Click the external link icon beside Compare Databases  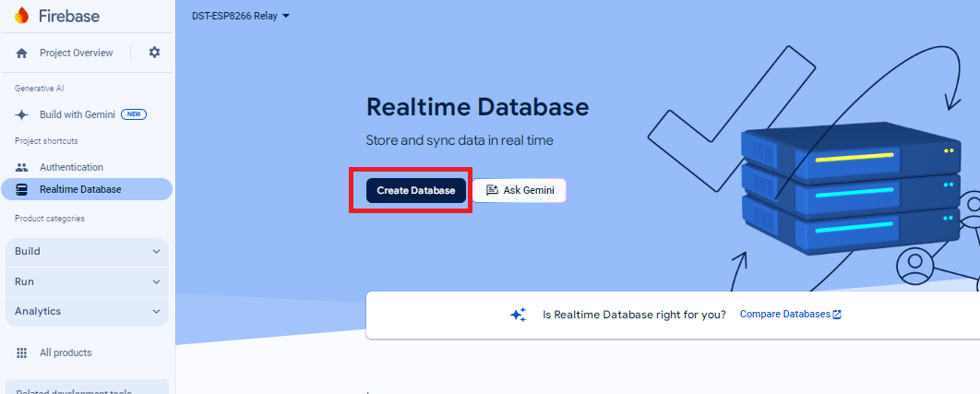[837, 315]
